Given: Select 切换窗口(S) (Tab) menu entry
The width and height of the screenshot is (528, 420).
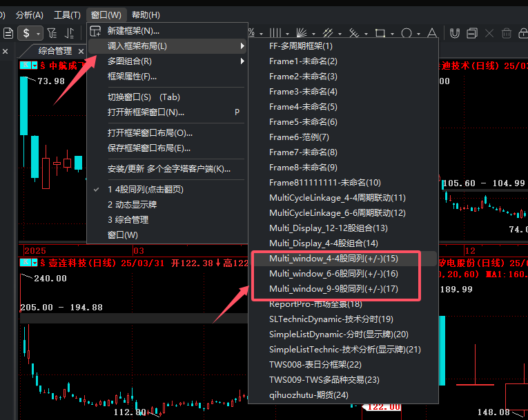Looking at the screenshot, I should click(x=167, y=97).
